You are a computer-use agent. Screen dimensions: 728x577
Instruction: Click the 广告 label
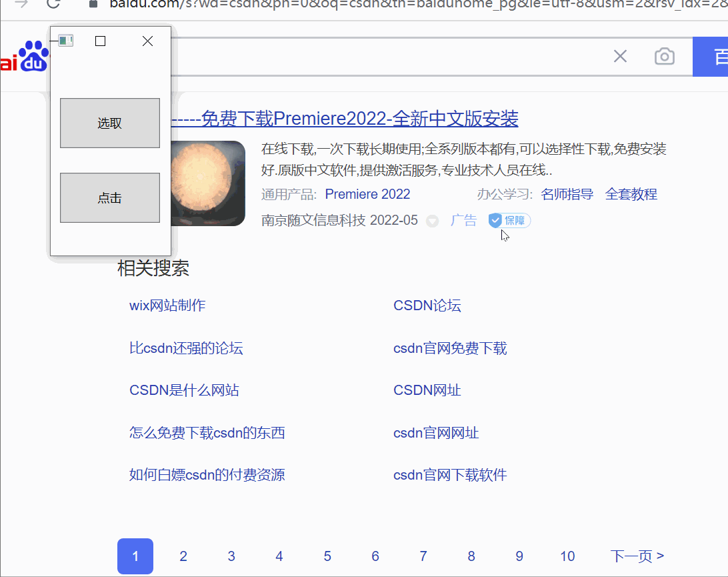[x=463, y=220]
